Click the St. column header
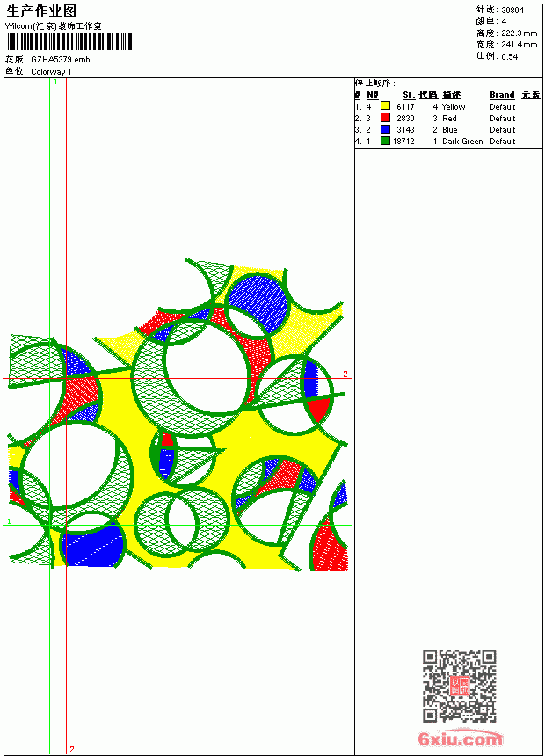Viewport: 545px width, 756px height. (x=409, y=95)
